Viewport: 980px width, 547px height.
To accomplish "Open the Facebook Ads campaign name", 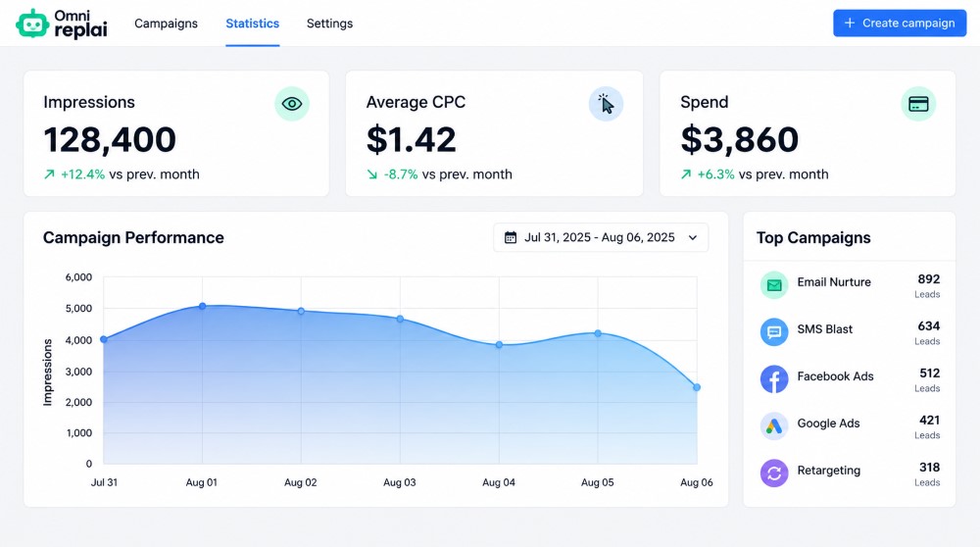I will click(835, 376).
